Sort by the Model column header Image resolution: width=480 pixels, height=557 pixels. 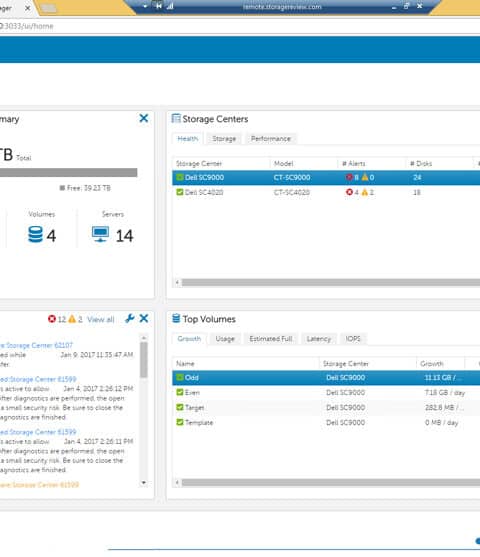(304, 163)
